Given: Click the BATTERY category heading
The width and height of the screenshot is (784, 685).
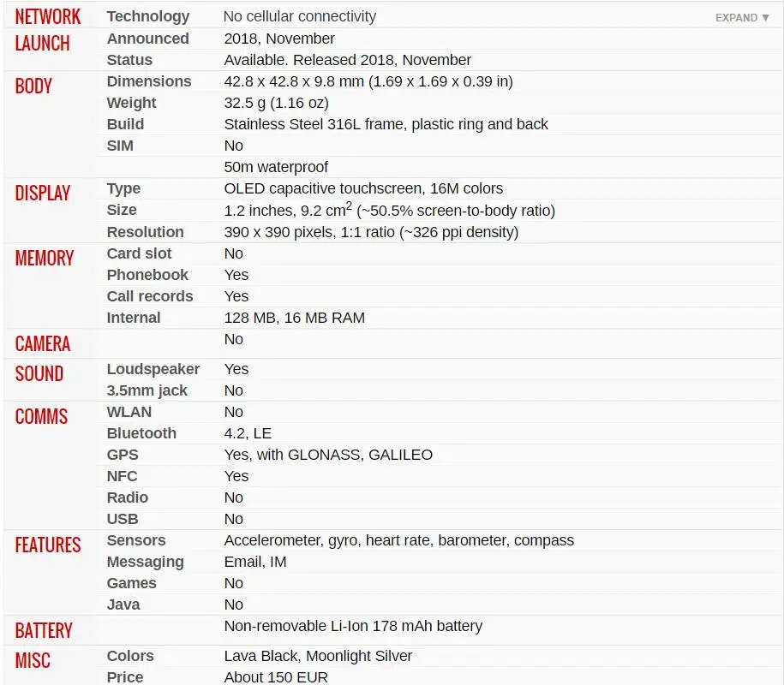Looking at the screenshot, I should 44,630.
